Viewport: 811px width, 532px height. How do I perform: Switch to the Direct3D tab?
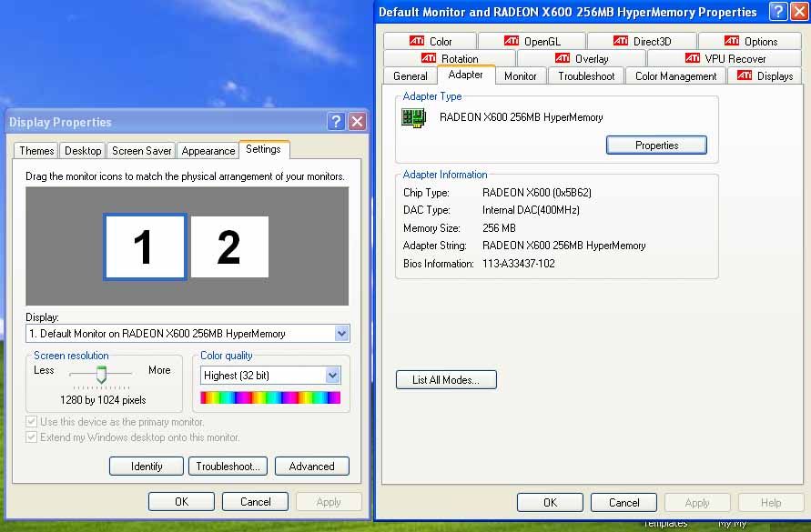tap(642, 41)
